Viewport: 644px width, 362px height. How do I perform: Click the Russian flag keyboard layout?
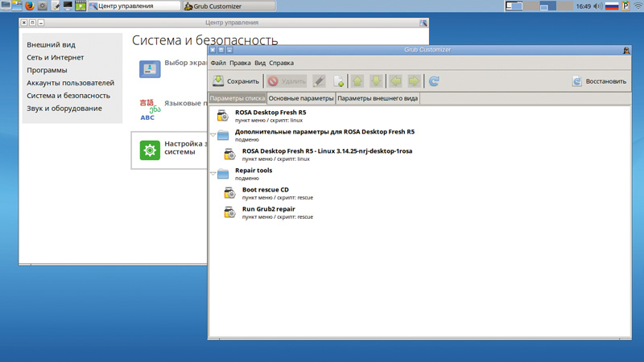tap(612, 6)
